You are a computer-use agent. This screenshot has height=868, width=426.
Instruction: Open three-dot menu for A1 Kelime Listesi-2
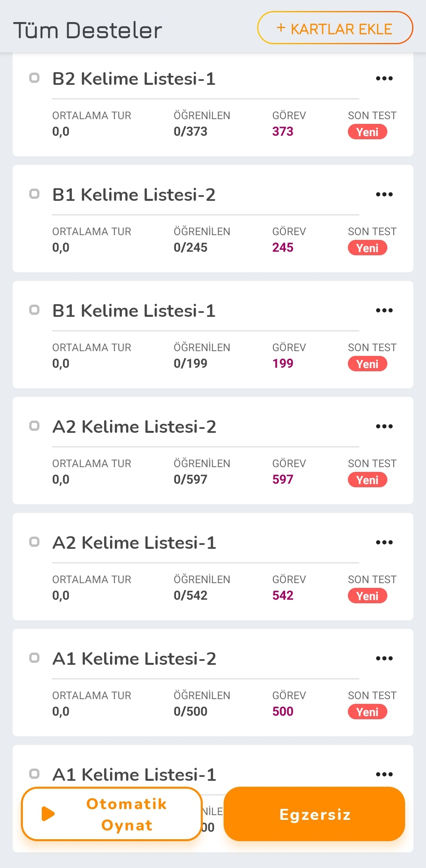pyautogui.click(x=384, y=658)
